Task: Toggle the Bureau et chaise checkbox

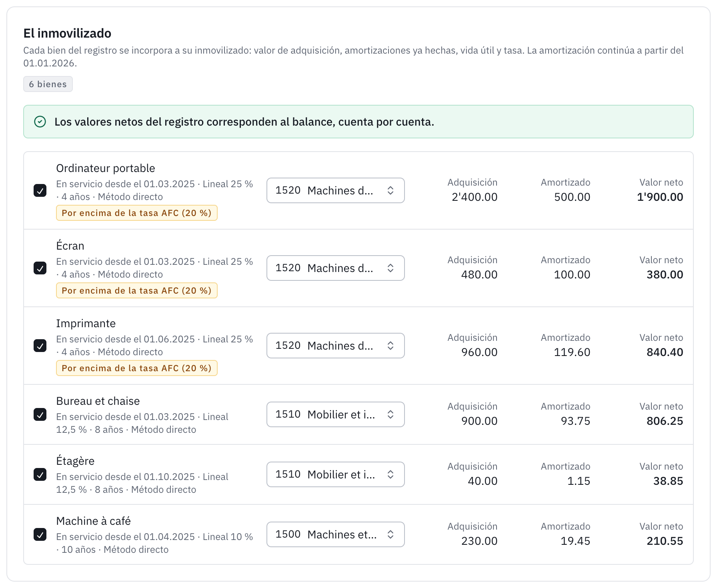Action: coord(40,414)
